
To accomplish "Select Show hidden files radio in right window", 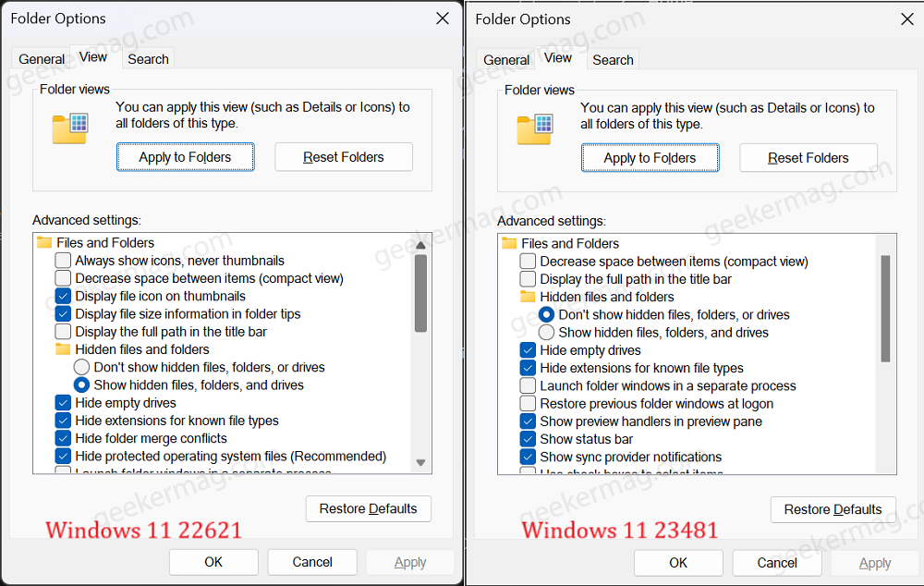I will tap(546, 332).
